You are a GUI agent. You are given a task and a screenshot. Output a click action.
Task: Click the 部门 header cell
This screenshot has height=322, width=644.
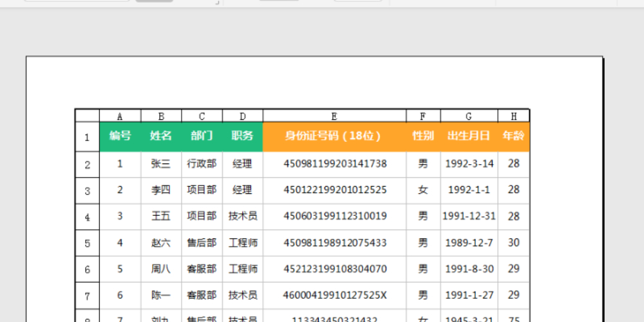[202, 137]
